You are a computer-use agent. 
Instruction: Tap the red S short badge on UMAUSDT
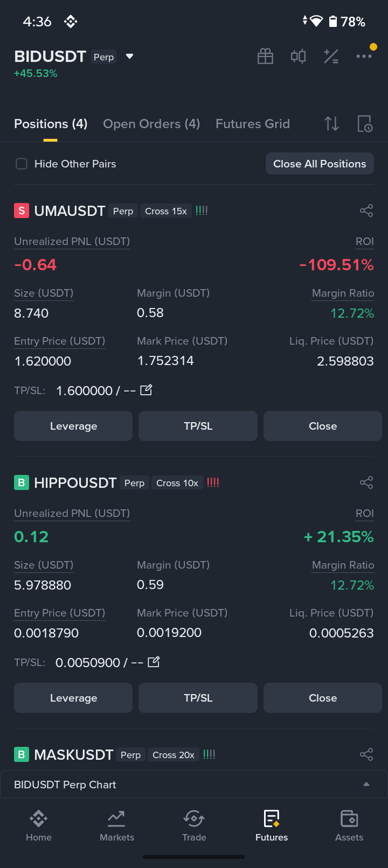click(x=21, y=211)
